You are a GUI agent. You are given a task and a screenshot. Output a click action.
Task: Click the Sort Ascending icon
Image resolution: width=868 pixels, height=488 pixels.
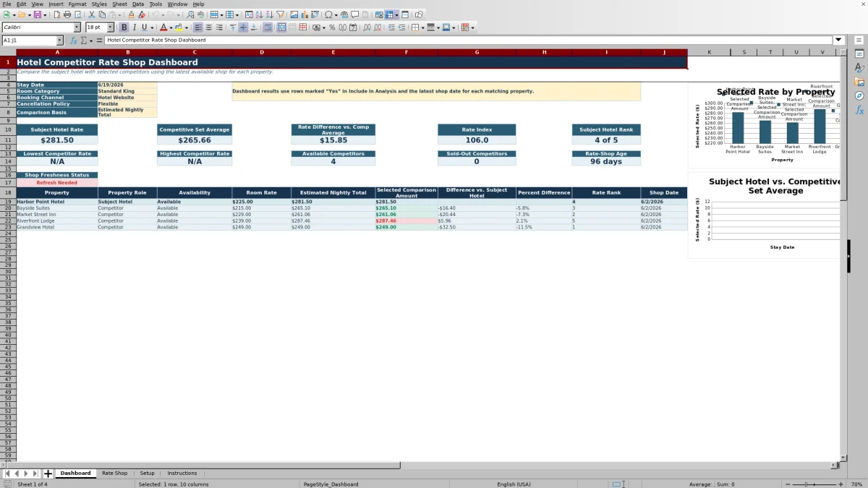[258, 14]
